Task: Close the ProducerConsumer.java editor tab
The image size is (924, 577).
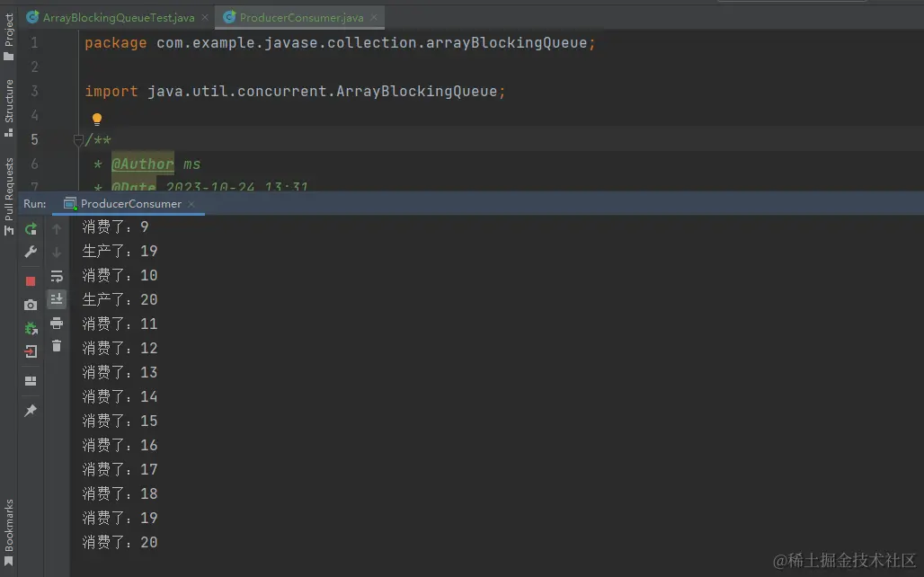Action: (374, 18)
